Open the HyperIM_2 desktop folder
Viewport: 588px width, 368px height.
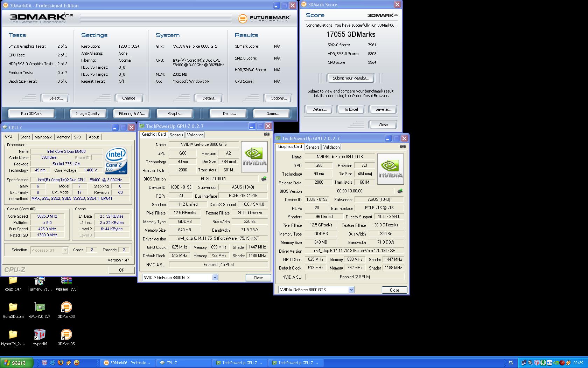click(13, 338)
